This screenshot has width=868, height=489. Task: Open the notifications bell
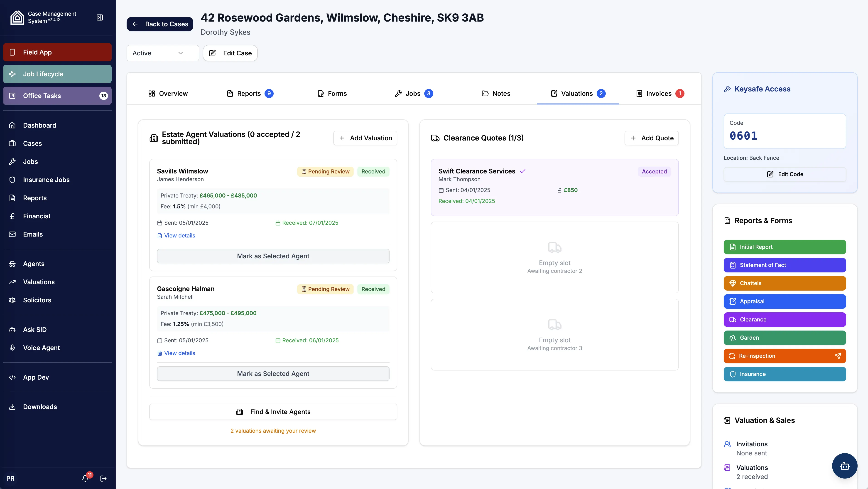tap(86, 478)
